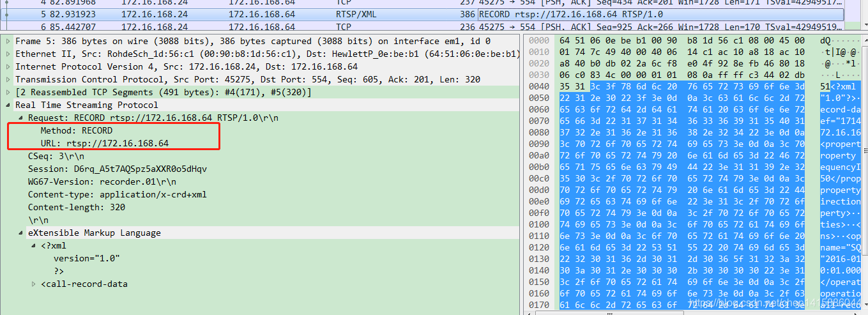Expand the <call-record-data node arrow
The width and height of the screenshot is (868, 315).
pyautogui.click(x=33, y=284)
